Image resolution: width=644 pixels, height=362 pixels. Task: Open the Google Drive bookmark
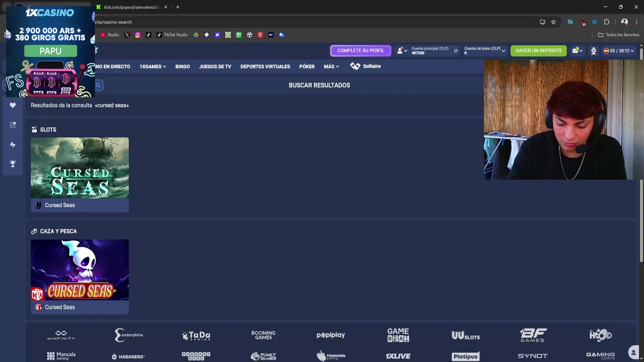(196, 35)
